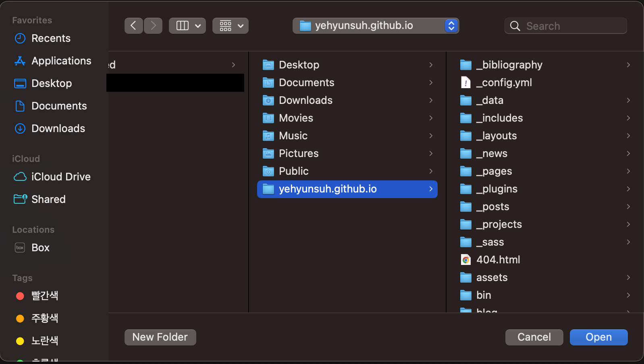Open the _sass folder
The width and height of the screenshot is (644, 364).
coord(545,242)
